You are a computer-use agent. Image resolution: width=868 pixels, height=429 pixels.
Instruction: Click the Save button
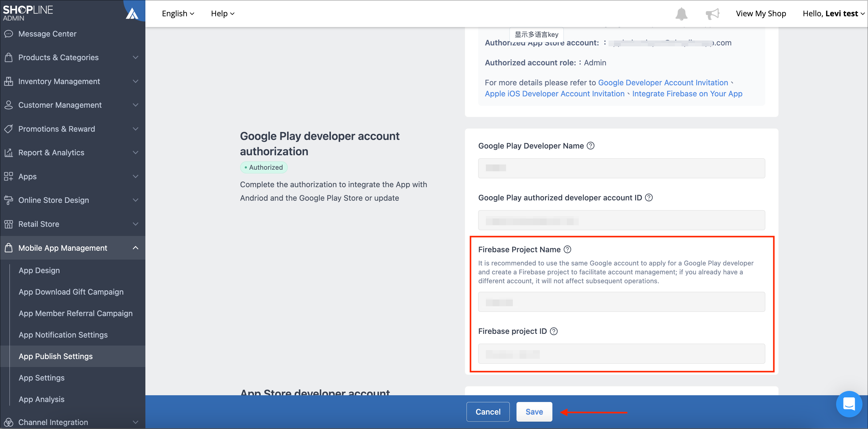[534, 412]
